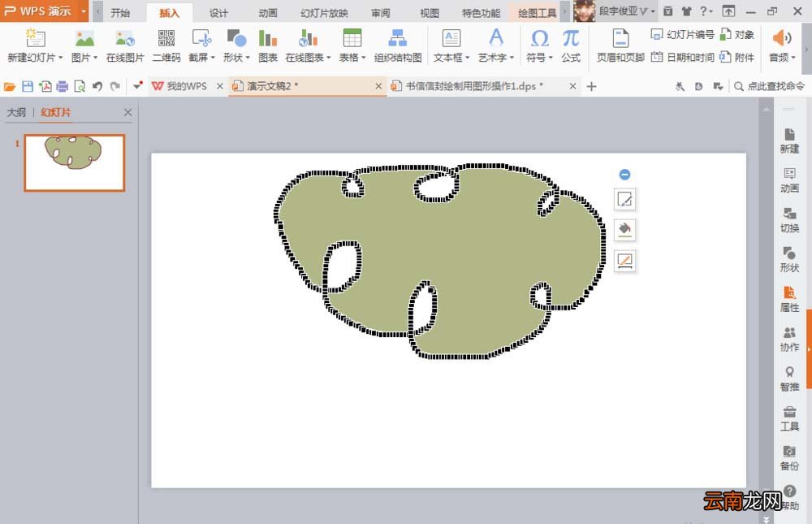Insert 日期和时间 date and time

pyautogui.click(x=683, y=57)
